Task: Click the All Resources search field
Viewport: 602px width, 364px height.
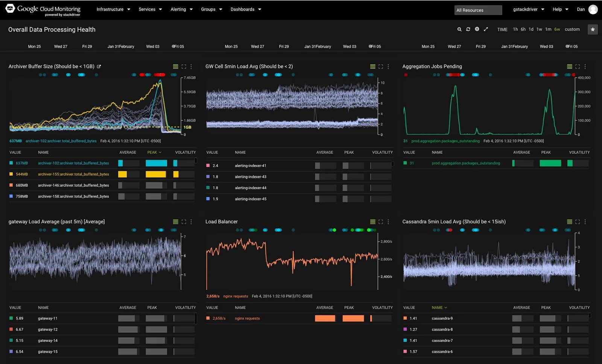Action: [x=478, y=10]
